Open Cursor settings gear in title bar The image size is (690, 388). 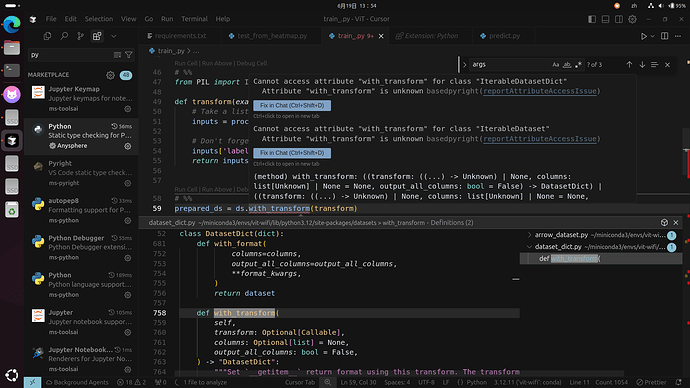tap(632, 19)
